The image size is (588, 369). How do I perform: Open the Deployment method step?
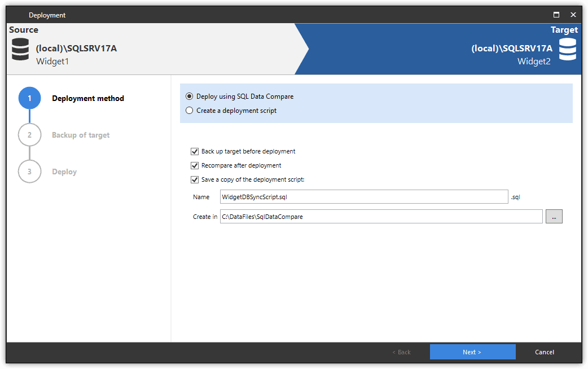click(x=88, y=98)
